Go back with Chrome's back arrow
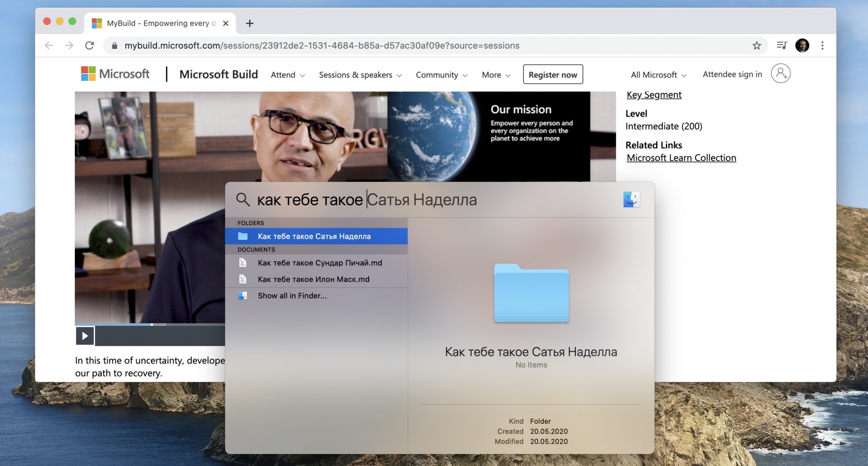The height and width of the screenshot is (466, 868). 49,46
